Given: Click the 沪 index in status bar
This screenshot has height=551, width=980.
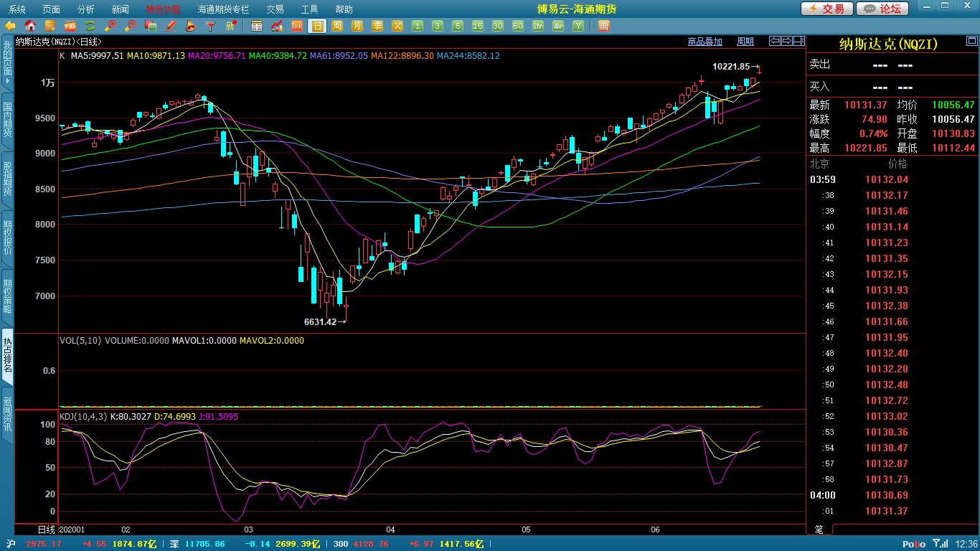Looking at the screenshot, I should pos(11,544).
